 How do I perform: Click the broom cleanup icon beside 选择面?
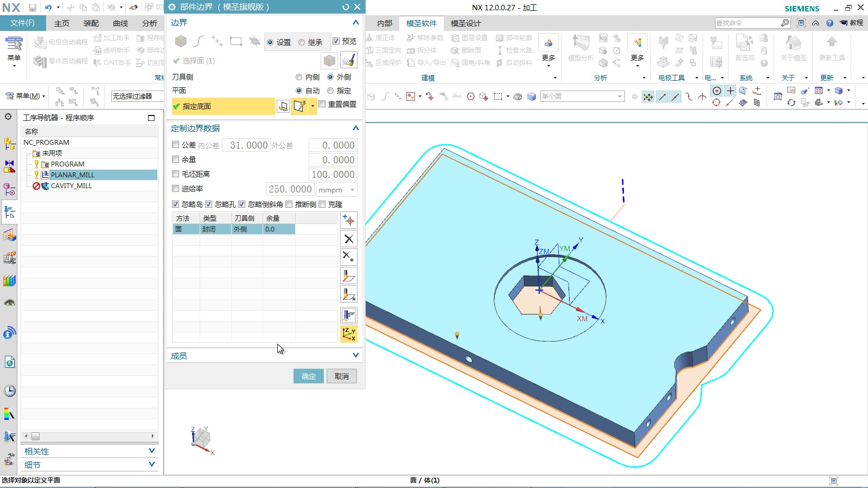pos(348,60)
